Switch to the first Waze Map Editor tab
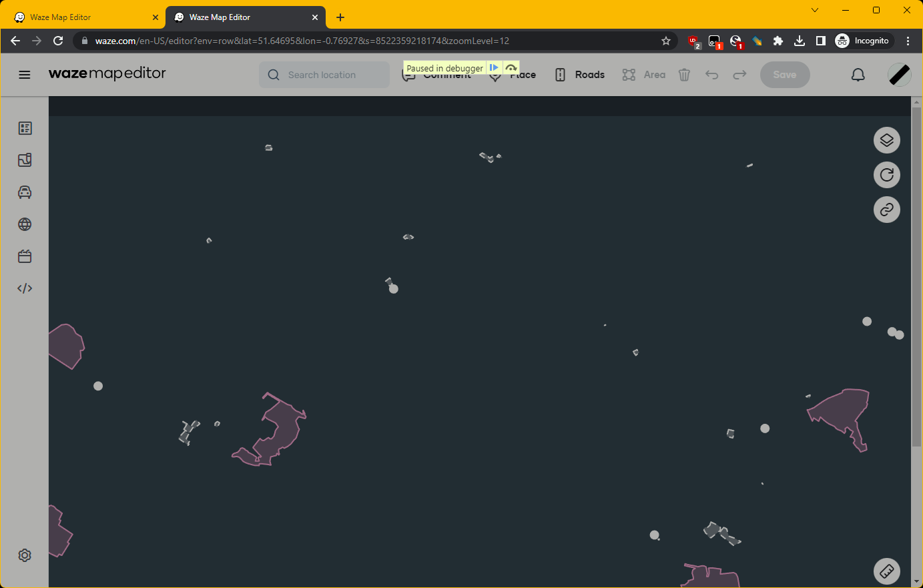 (x=83, y=17)
